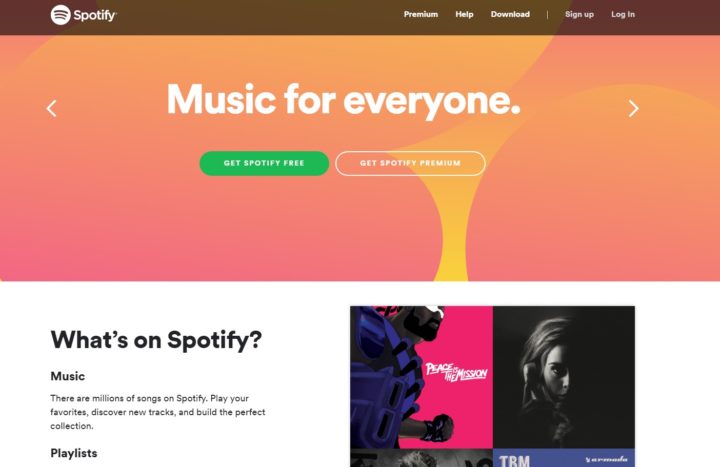Click Get Spotify Free button
This screenshot has width=720, height=467.
point(264,163)
